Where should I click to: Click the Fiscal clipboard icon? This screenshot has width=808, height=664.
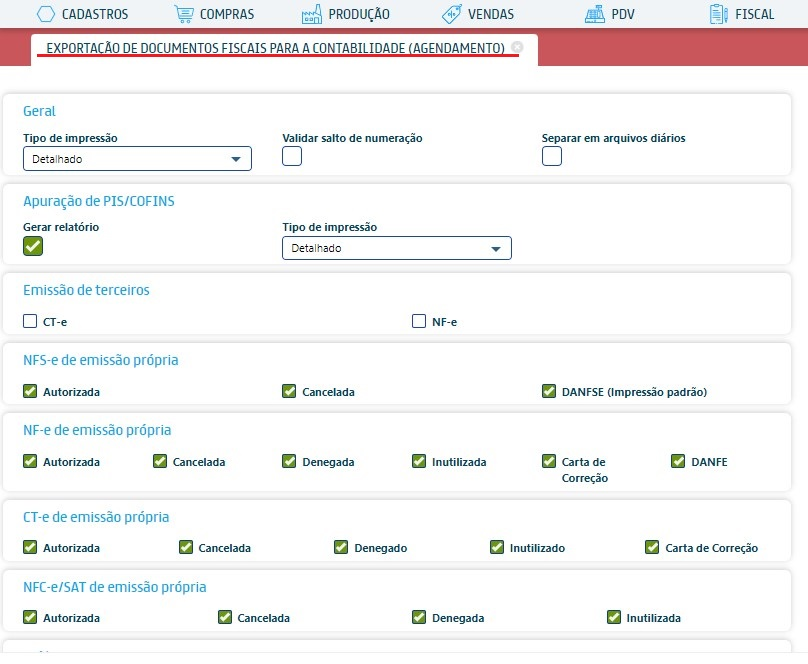coord(718,14)
